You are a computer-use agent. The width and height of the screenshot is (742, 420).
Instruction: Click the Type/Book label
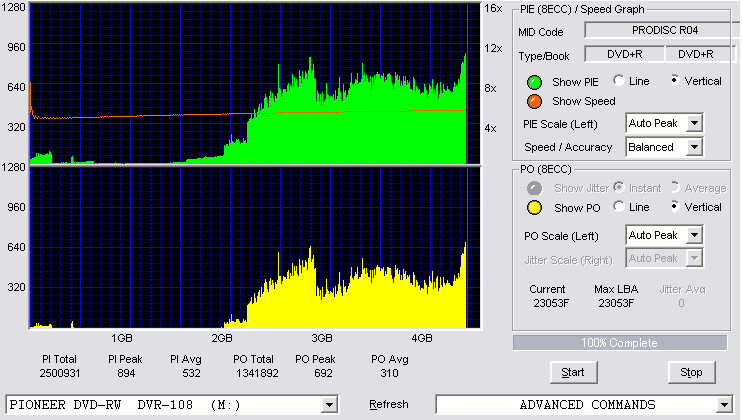(x=544, y=56)
